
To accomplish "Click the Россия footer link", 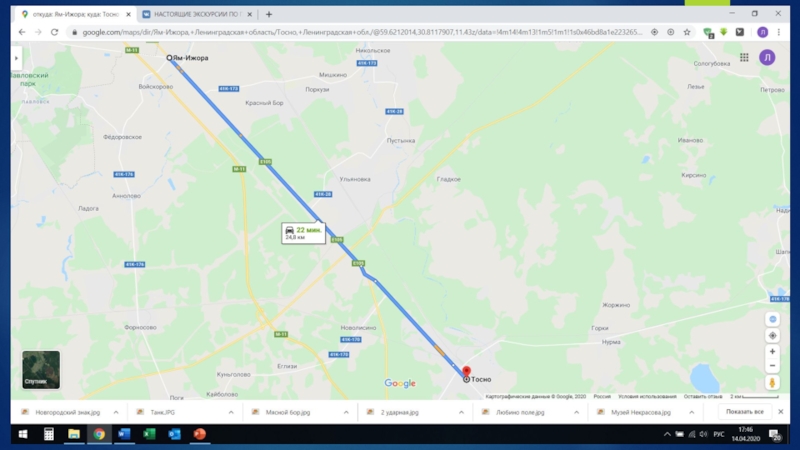I will click(x=602, y=396).
